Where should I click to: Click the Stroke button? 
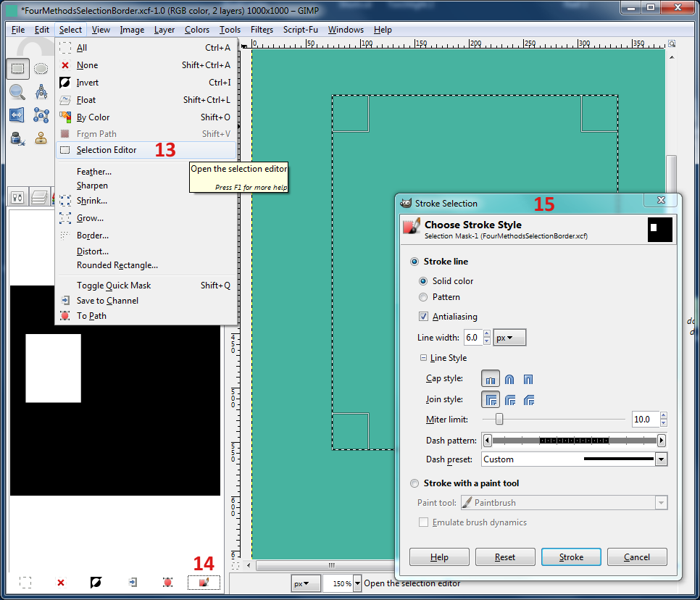(571, 557)
